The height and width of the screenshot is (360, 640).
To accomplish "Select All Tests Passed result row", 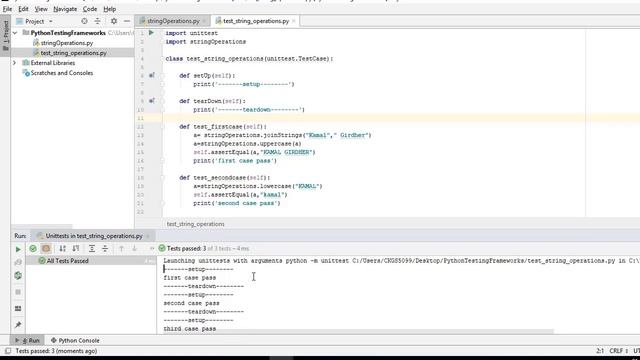I will click(x=91, y=261).
